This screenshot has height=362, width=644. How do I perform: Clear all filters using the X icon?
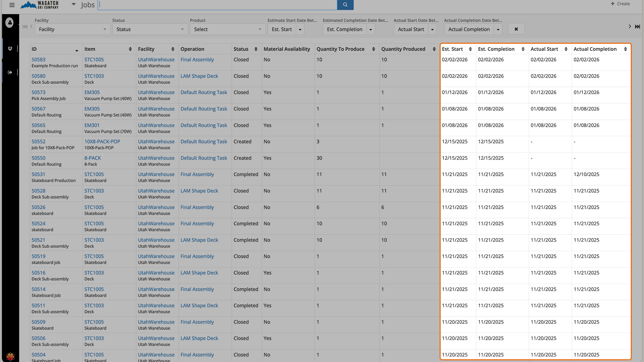(x=516, y=29)
